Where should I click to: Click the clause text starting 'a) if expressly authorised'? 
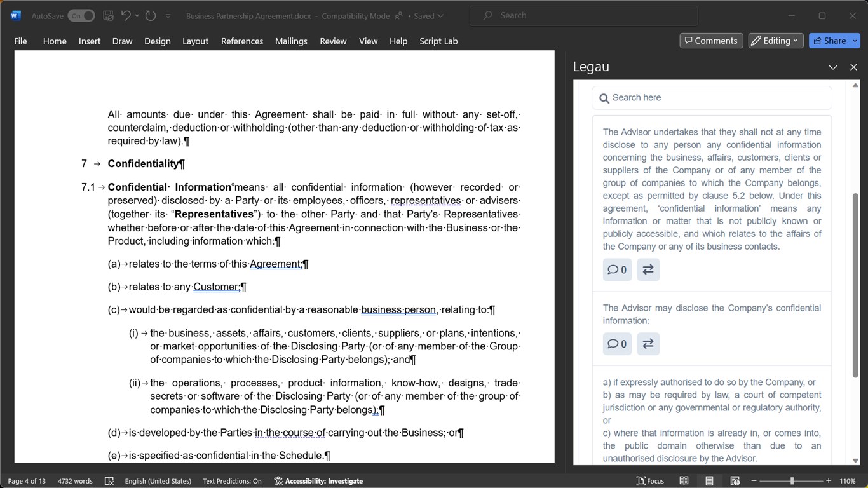coord(712,420)
